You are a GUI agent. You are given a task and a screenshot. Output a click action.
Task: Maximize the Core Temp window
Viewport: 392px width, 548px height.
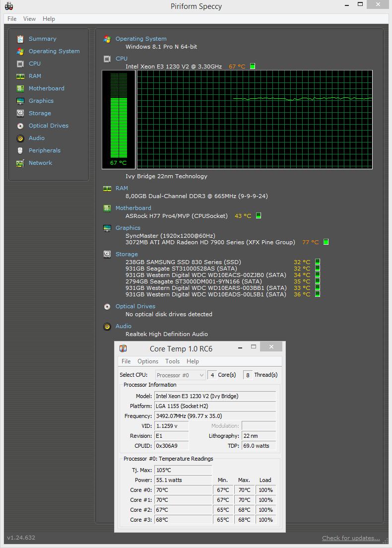[254, 346]
